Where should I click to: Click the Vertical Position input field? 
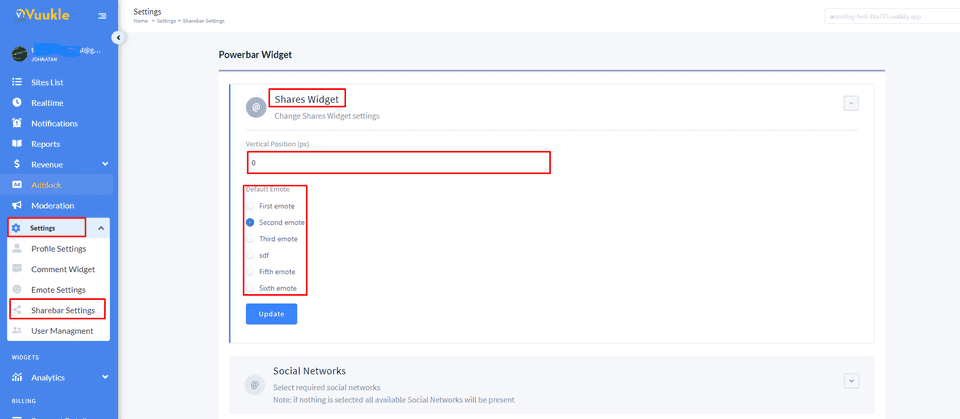click(399, 163)
